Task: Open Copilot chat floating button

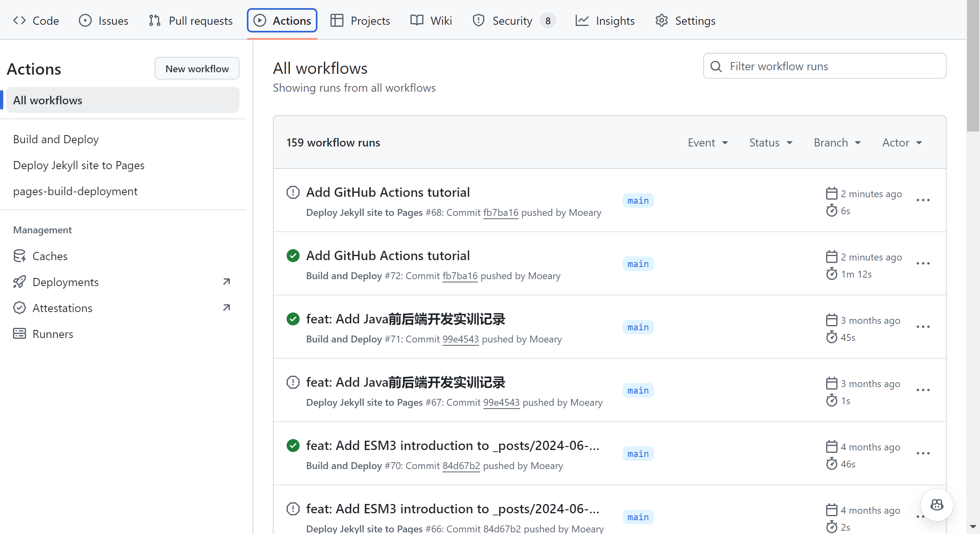Action: 937,505
